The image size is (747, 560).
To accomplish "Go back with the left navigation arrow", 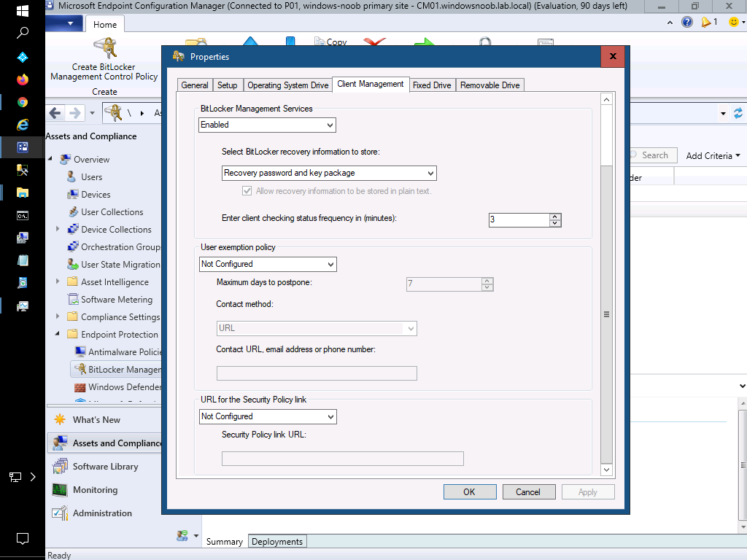I will point(55,113).
